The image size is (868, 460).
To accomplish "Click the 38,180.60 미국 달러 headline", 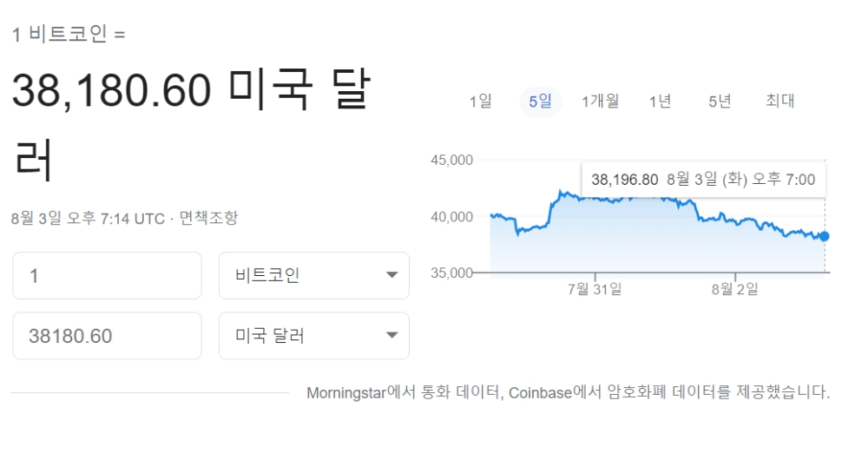I will coord(191,125).
